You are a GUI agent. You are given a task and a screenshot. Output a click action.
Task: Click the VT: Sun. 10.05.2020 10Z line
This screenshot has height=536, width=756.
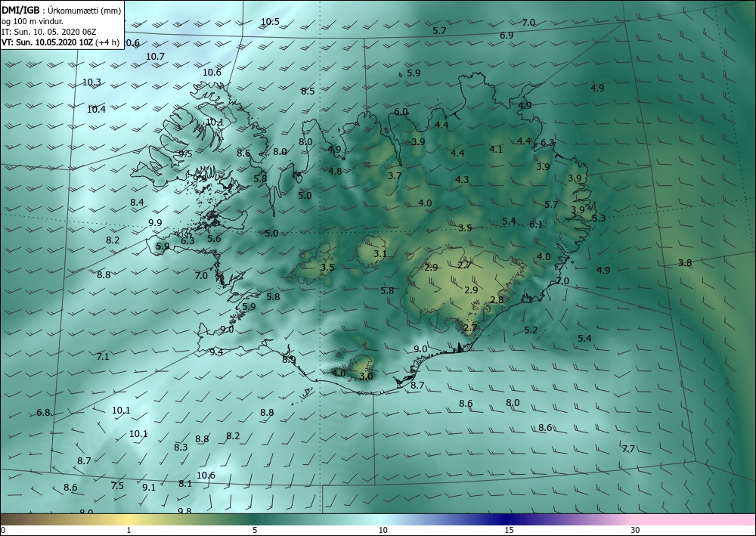tap(48, 42)
